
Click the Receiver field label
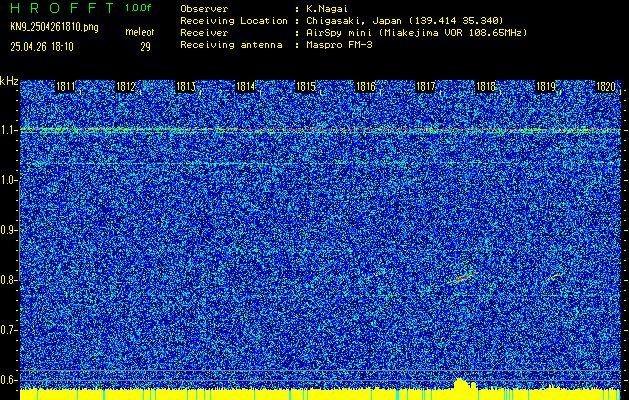pos(204,33)
